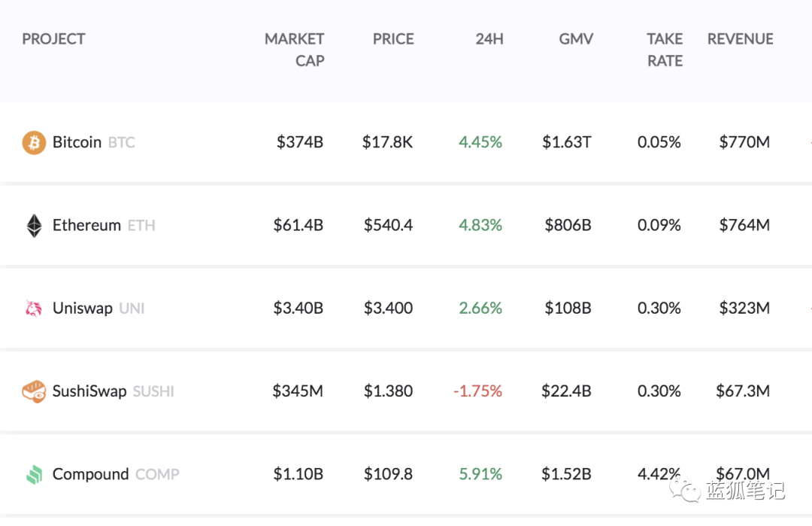Click the Uniswap unicorn logo icon
Screen dimensions: 812x526
coord(34,308)
